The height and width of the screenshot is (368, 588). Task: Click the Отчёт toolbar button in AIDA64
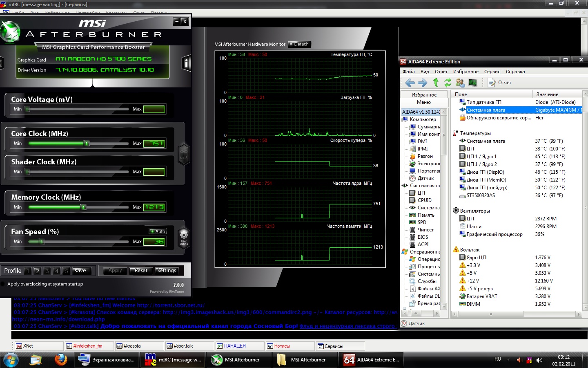tap(500, 83)
